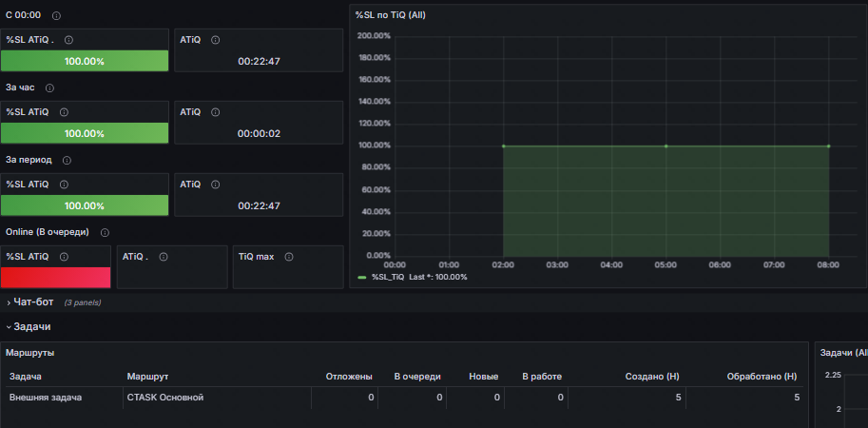This screenshot has height=428, width=868.
Task: Click the (3 panels) label
Action: click(83, 302)
